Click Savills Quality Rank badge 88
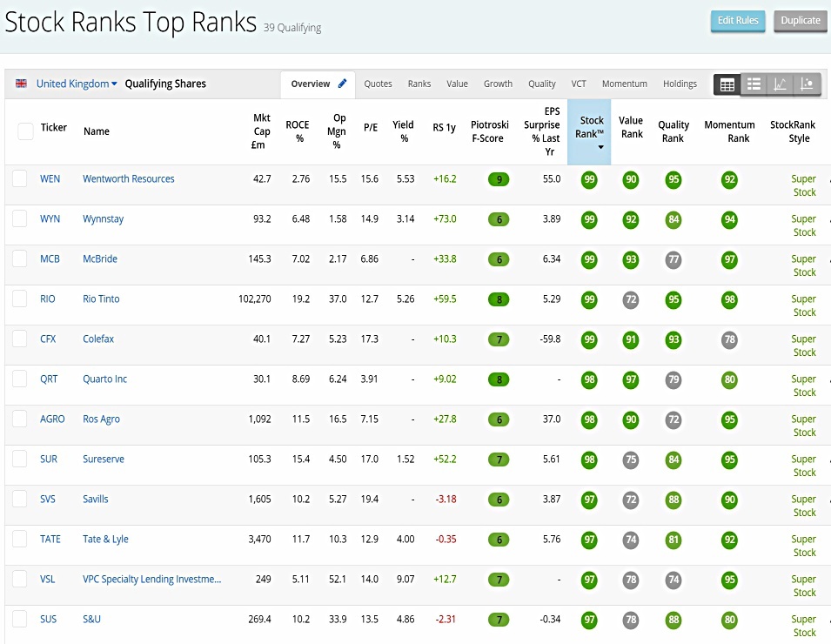The image size is (831, 644). click(x=674, y=500)
